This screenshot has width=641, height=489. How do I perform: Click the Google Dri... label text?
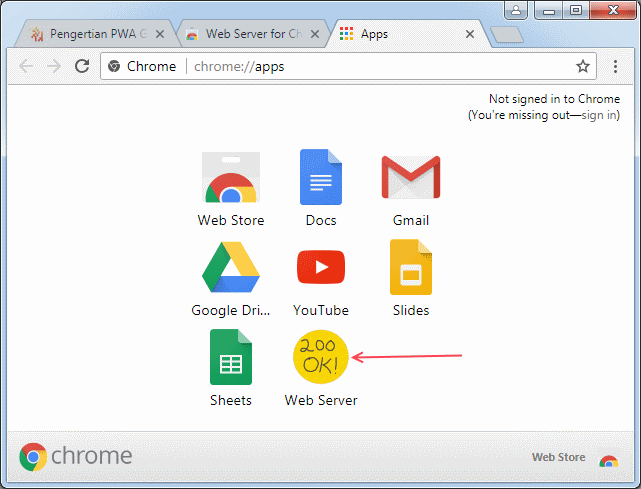(231, 310)
